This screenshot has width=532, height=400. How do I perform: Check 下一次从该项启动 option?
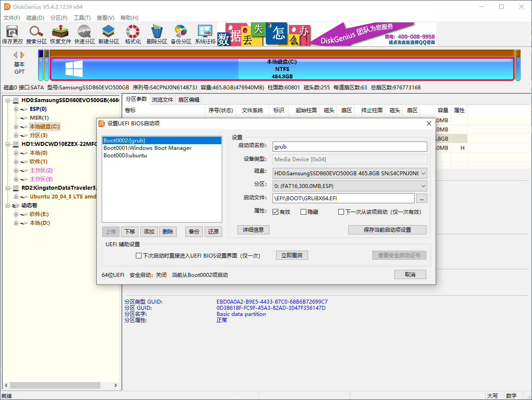pos(341,212)
